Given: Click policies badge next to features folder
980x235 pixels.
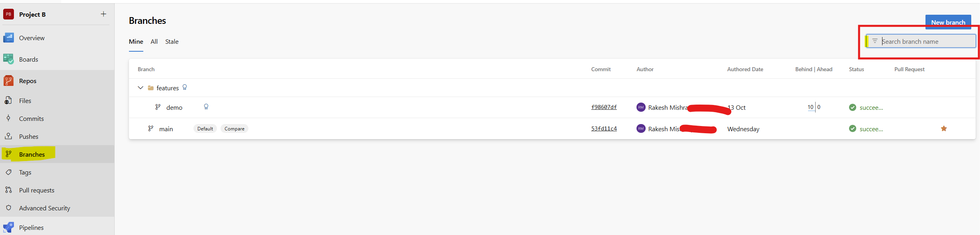Looking at the screenshot, I should coord(185,87).
